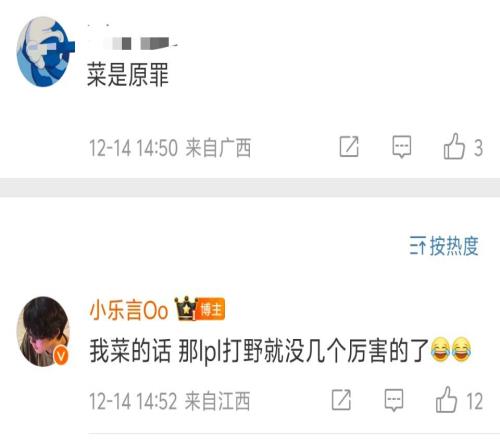Viewport: 500px width, 440px height.
Task: Tap the orange V verification badge
Action: (61, 356)
